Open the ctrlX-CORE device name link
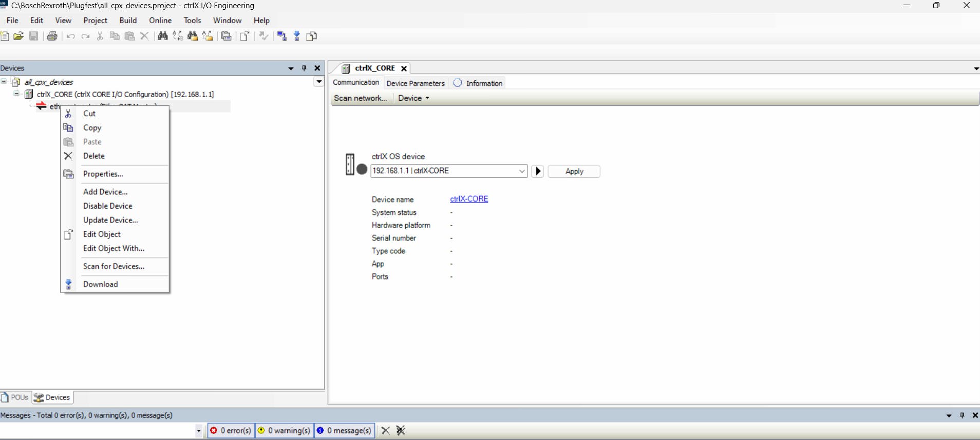 tap(469, 199)
